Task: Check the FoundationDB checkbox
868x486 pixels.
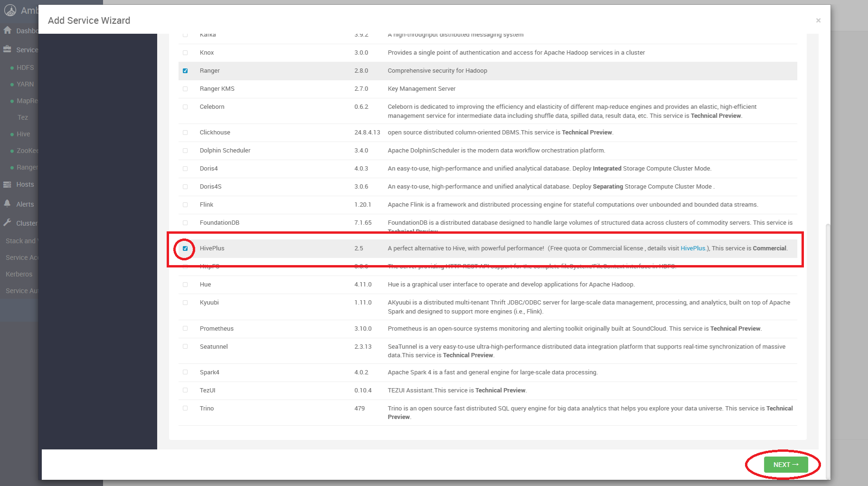Action: 185,223
